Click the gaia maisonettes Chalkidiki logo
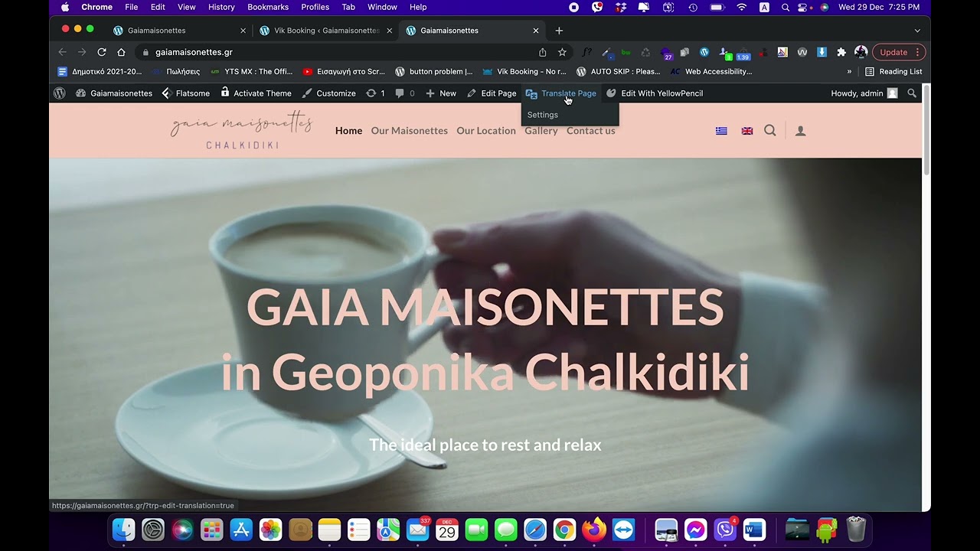The width and height of the screenshot is (980, 551). tap(242, 131)
